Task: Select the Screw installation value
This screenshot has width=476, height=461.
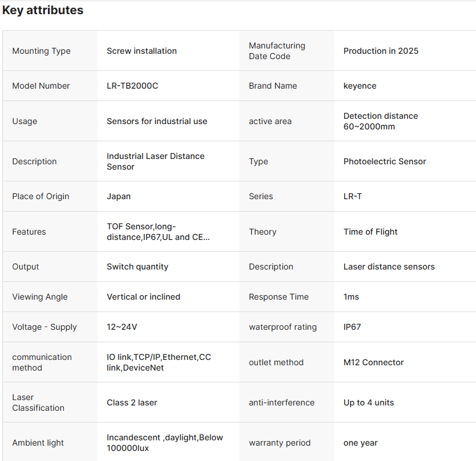Action: pyautogui.click(x=141, y=51)
